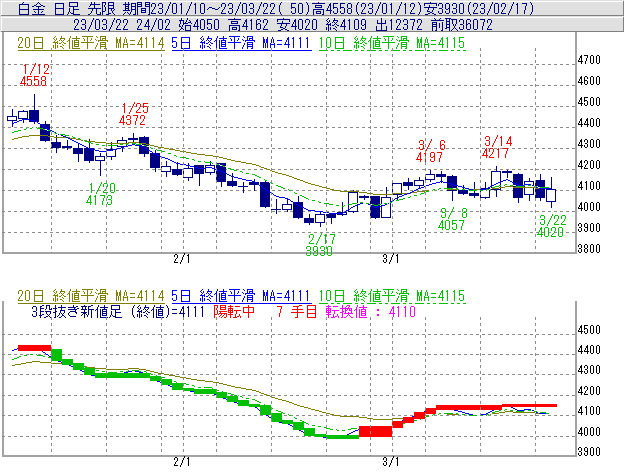The image size is (624, 475).
Task: Click the magenta "転換値 : 4110" text
Action: [x=370, y=311]
